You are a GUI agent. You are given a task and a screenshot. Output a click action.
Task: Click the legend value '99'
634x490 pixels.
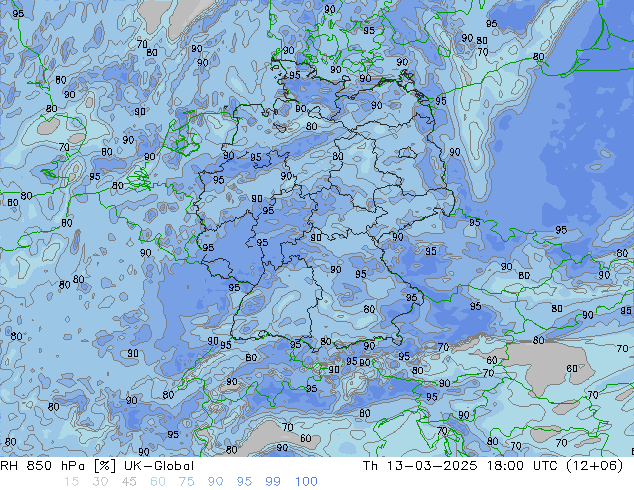[273, 482]
